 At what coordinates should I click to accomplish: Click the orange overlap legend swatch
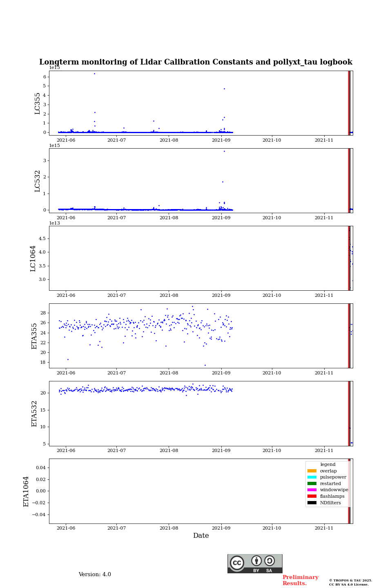[x=312, y=471]
